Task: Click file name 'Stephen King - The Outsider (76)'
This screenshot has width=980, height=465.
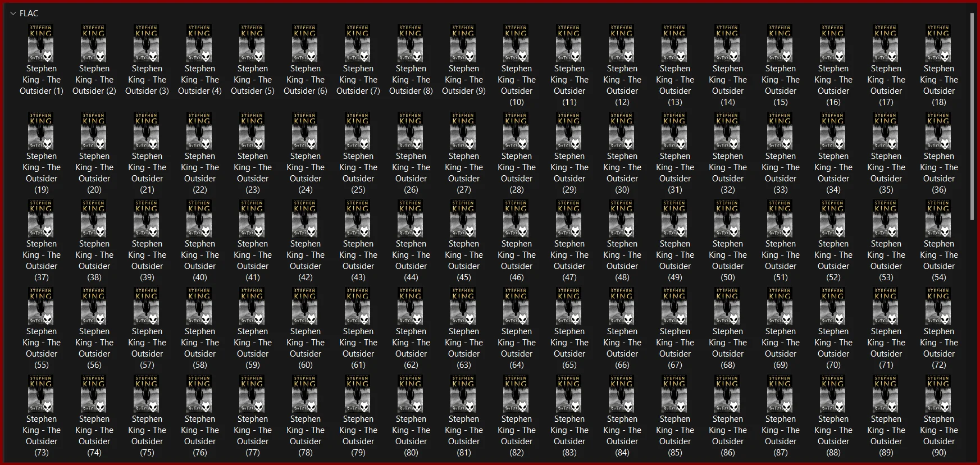Action: pos(200,436)
